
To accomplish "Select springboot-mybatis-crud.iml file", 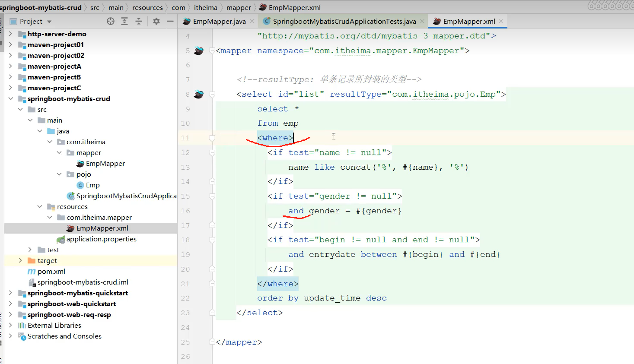I will click(83, 282).
